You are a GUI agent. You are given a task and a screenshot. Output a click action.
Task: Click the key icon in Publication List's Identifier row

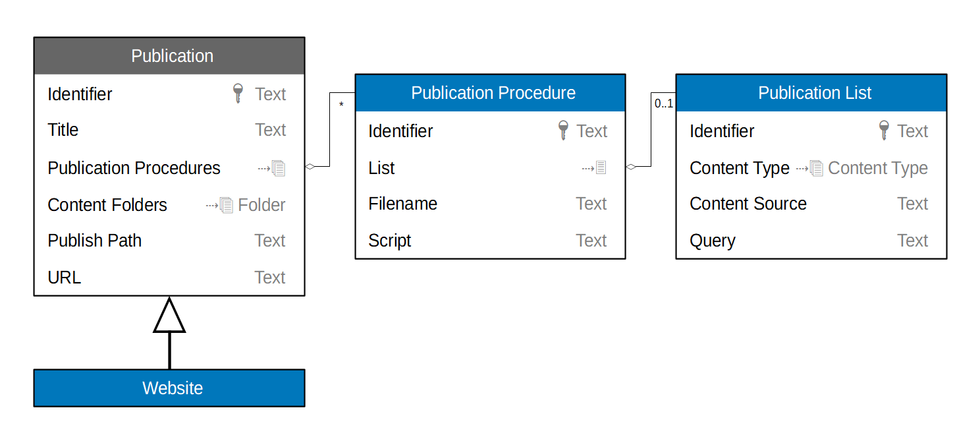click(x=884, y=131)
